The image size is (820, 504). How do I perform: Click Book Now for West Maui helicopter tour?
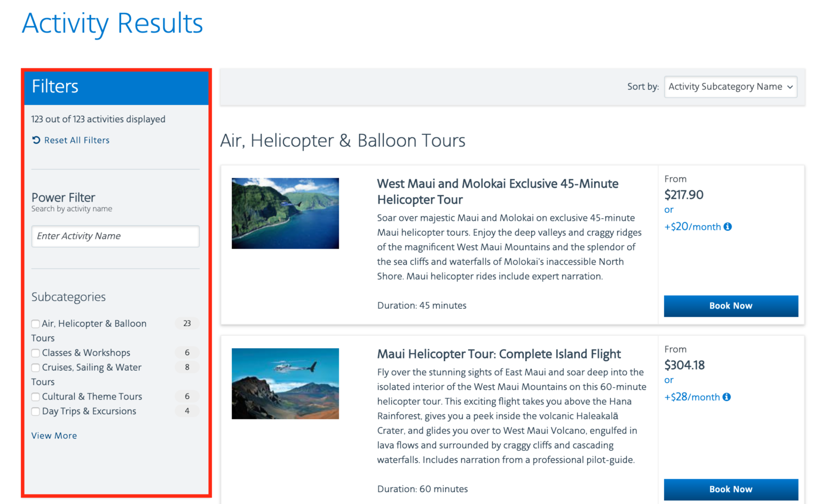click(730, 306)
